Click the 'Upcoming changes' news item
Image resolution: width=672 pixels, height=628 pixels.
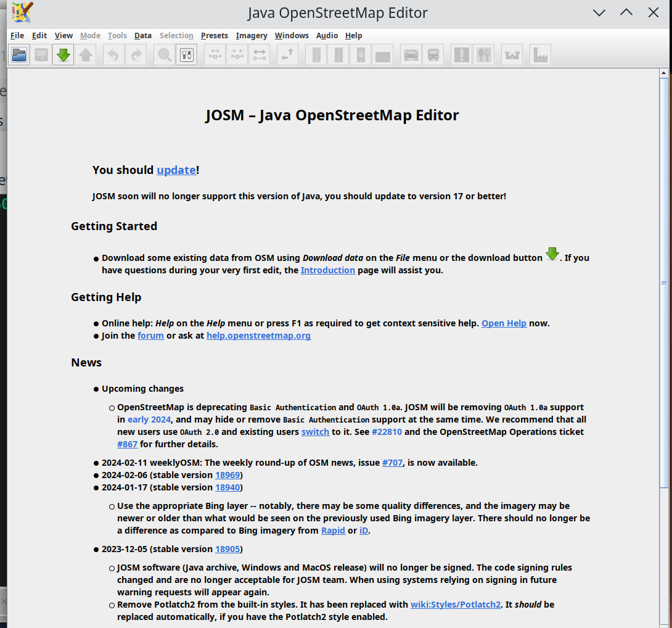point(142,389)
